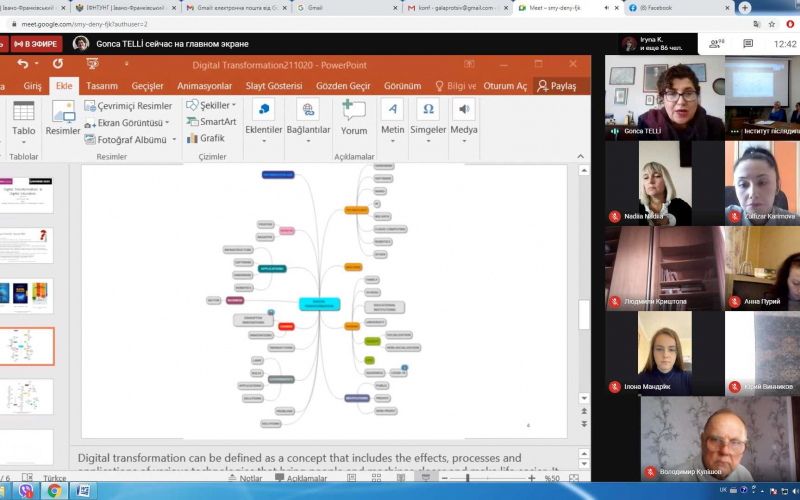Click the Paylaş share button

click(x=557, y=86)
